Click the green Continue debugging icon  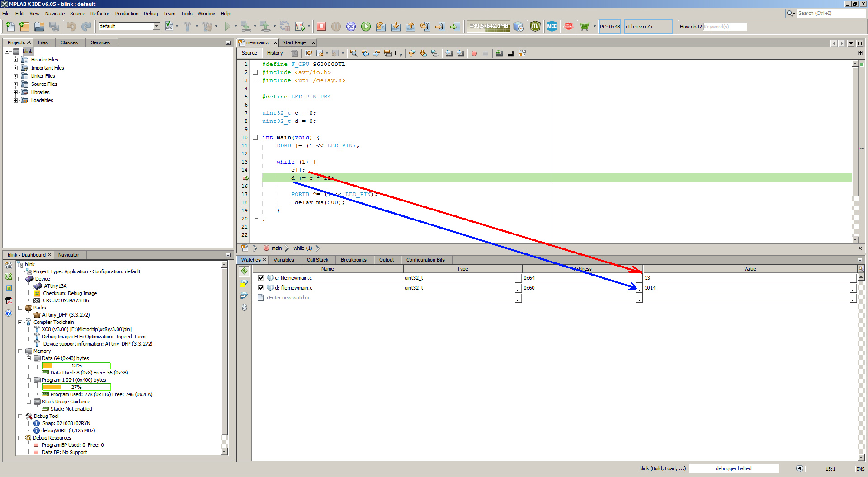click(x=366, y=27)
